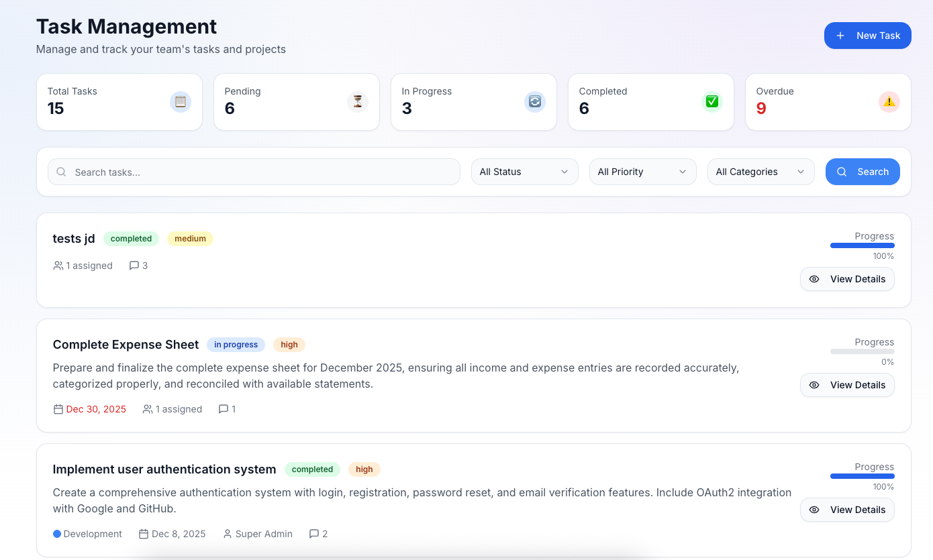Viewport: 933px width, 560px height.
Task: Click the Total Tasks clipboard icon
Action: [180, 101]
